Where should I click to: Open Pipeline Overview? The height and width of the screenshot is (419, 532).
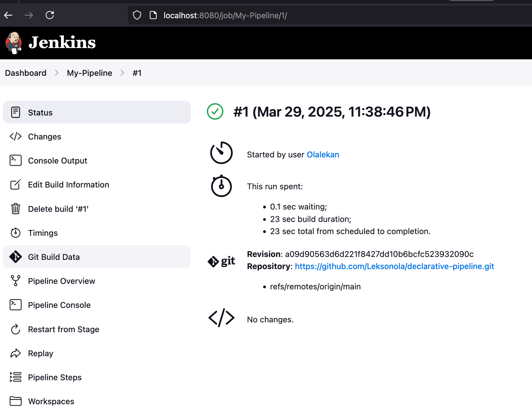pos(97,281)
